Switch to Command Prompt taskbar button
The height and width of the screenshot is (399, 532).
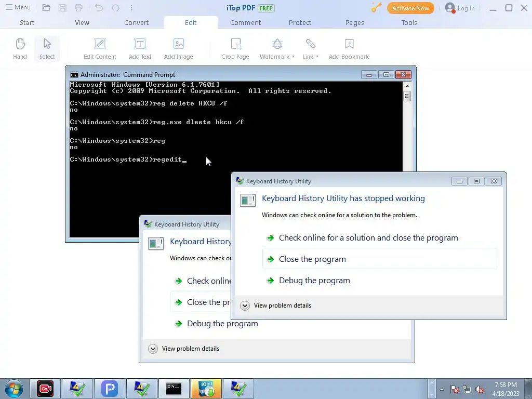tap(174, 389)
